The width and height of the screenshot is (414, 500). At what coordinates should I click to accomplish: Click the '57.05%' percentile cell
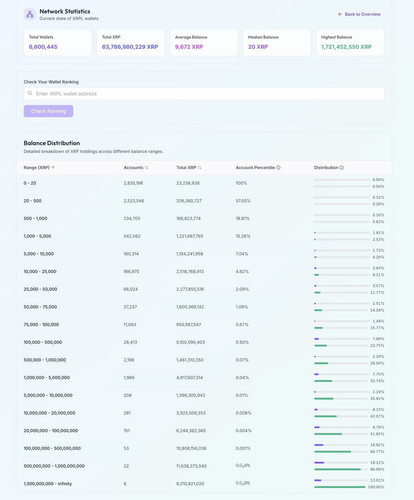(243, 201)
